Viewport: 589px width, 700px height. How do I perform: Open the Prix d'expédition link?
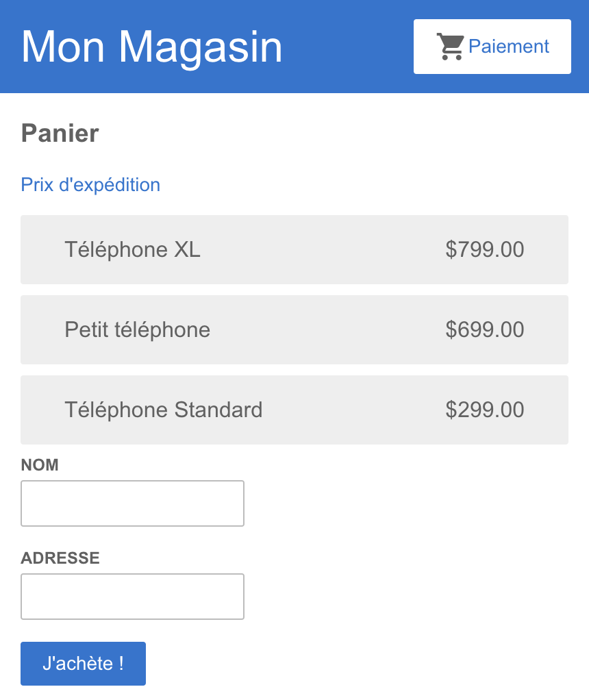[90, 185]
